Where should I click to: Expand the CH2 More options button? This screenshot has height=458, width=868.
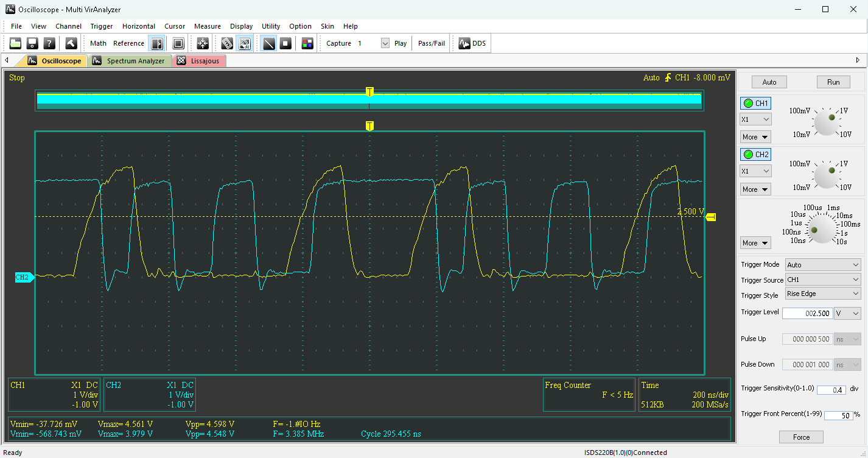coord(755,189)
